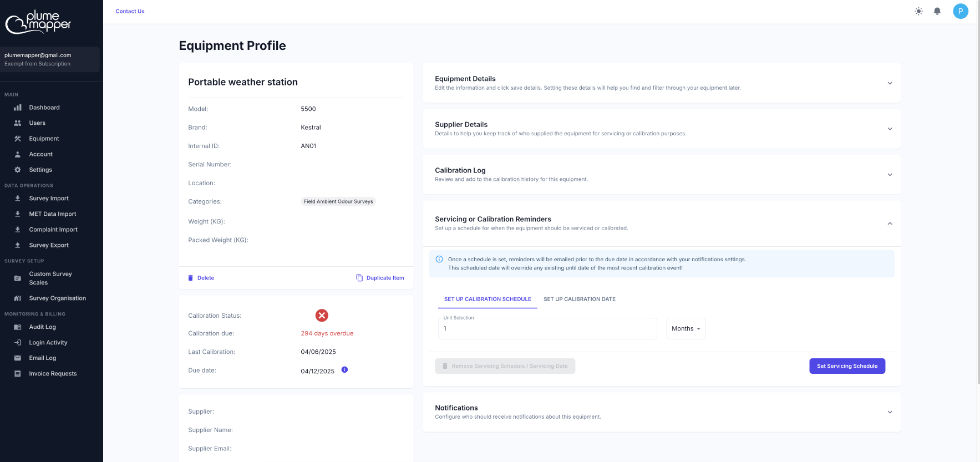
Task: Click the Unit Selection input field
Action: click(547, 329)
